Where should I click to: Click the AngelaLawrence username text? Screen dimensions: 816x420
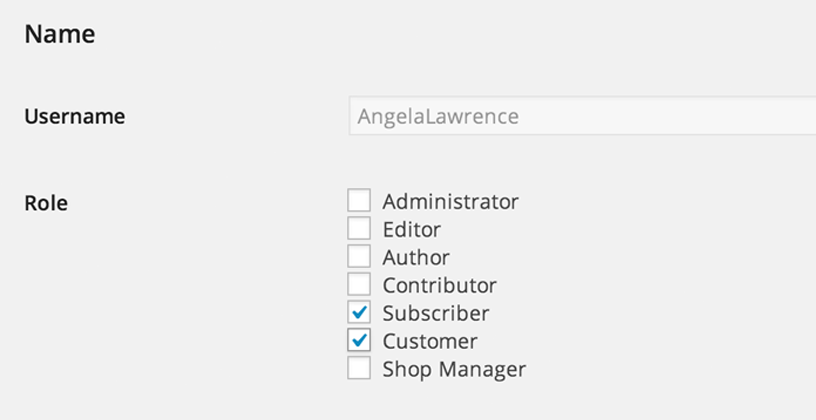click(438, 116)
